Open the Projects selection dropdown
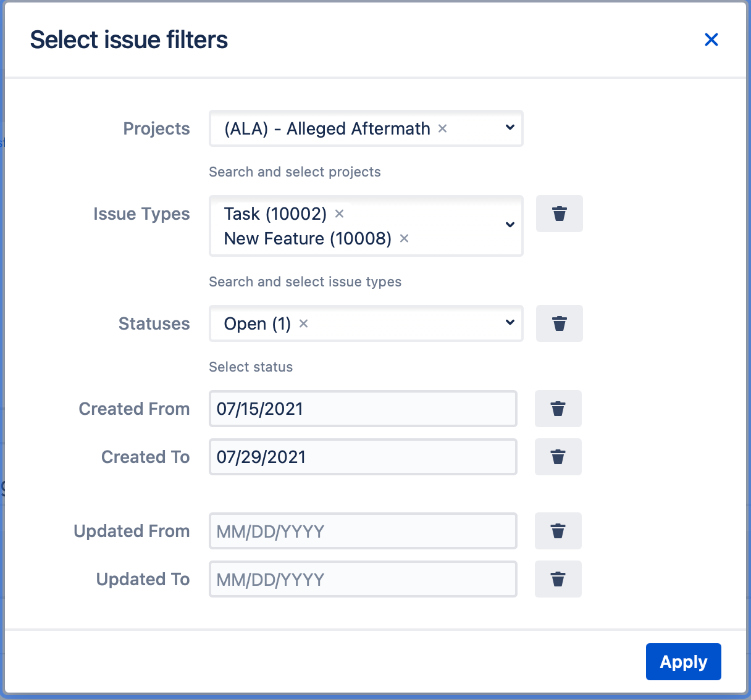 click(510, 128)
